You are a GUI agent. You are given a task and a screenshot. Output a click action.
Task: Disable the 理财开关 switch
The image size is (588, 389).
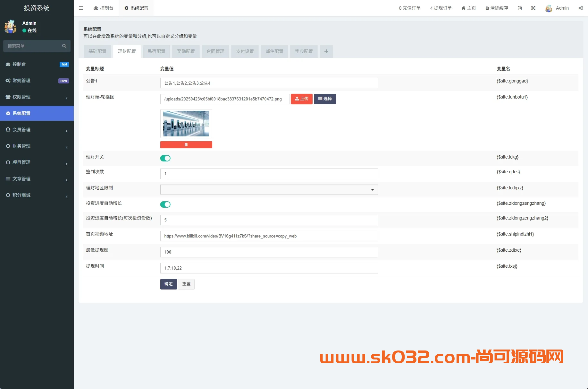click(x=165, y=158)
